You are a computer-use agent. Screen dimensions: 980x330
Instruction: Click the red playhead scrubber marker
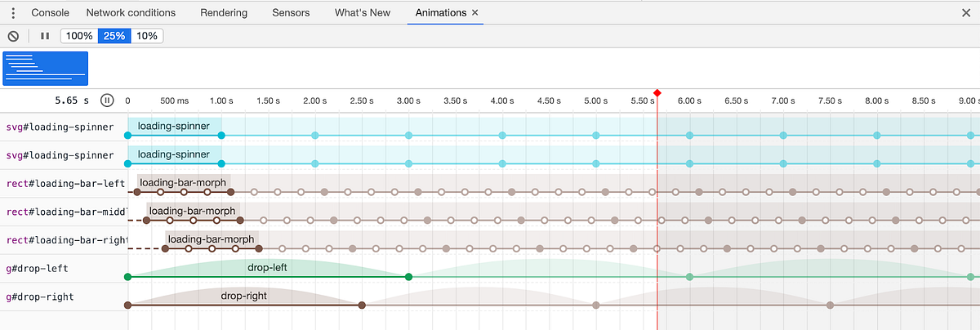[x=657, y=93]
